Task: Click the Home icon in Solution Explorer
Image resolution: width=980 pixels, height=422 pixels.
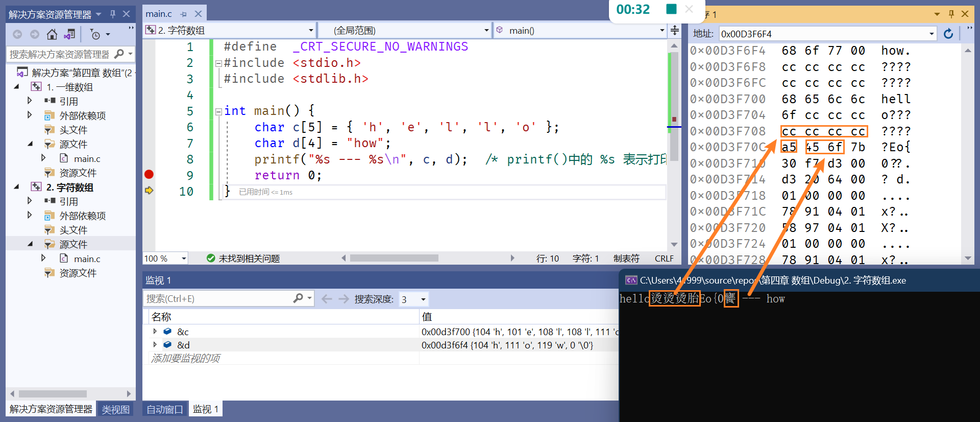Action: coord(52,34)
